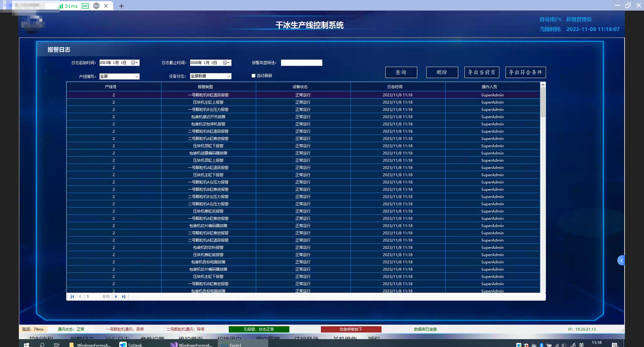644x347 pixels.
Task: Open the 设备状态 dropdown
Action: point(228,76)
